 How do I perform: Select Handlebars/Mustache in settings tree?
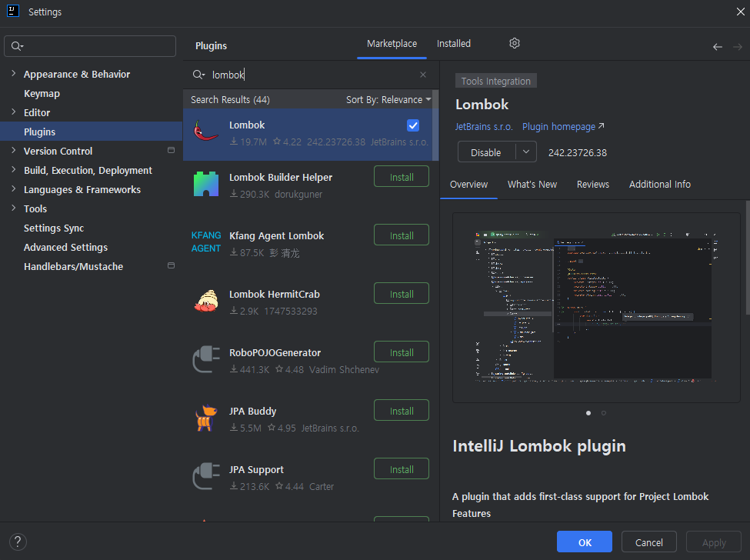click(x=73, y=266)
